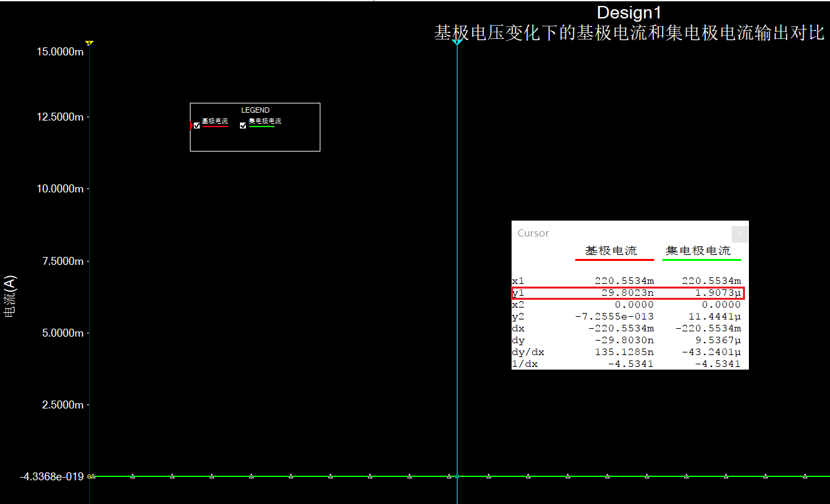Screen dimensions: 830x504
Task: Click the cyan cursor handle atop the vertical line
Action: 456,42
